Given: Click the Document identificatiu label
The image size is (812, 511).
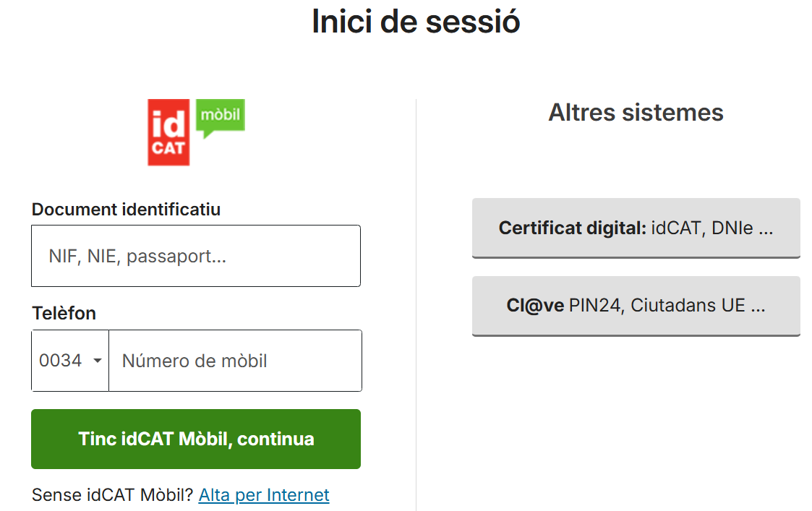Looking at the screenshot, I should (126, 210).
